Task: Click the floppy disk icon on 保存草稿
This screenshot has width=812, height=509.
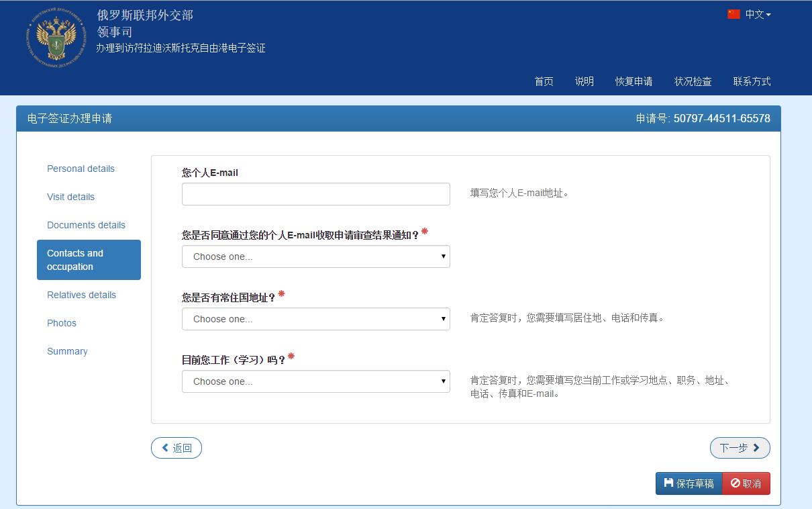Action: (x=668, y=483)
